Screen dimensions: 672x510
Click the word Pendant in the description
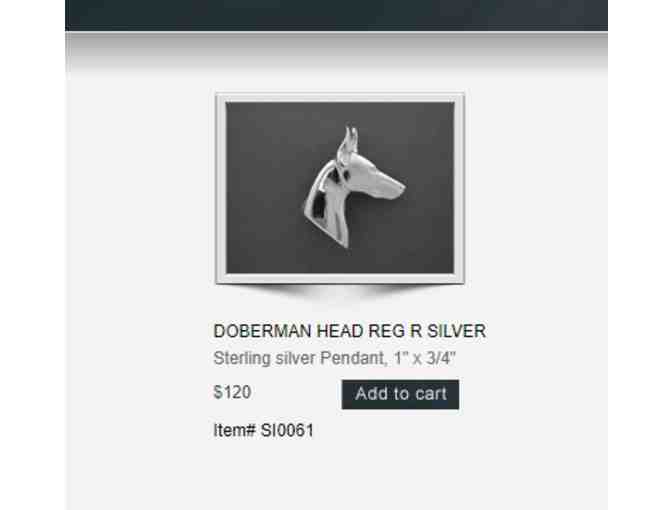coord(351,358)
